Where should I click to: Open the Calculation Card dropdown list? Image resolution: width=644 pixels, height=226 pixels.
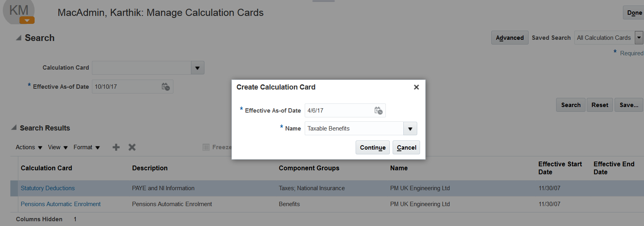click(197, 68)
